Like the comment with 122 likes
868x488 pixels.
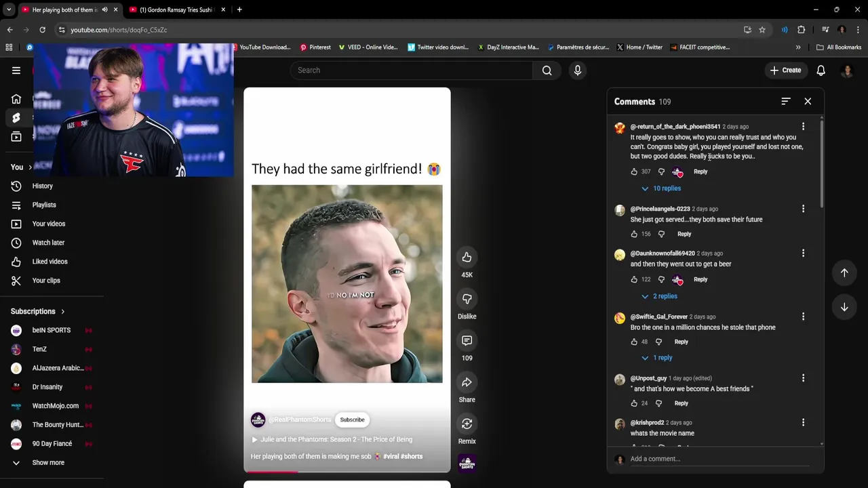coord(634,279)
